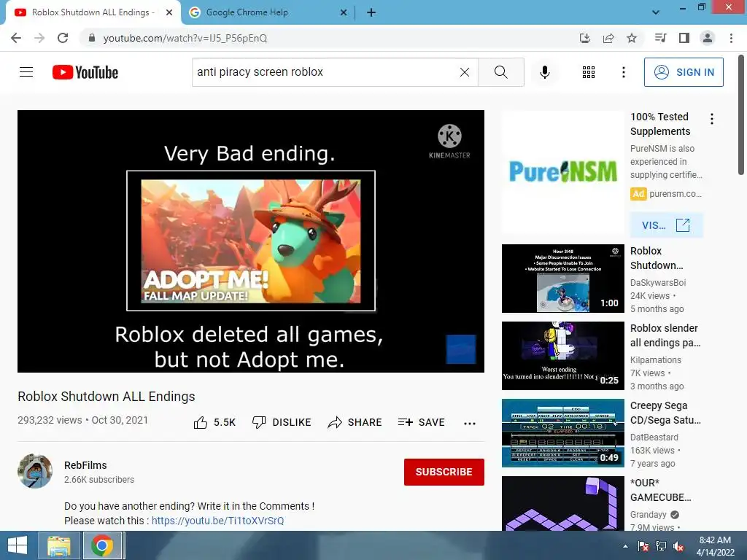Image resolution: width=747 pixels, height=560 pixels.
Task: Open Roblox Shutdown by DaSkywarsBoi title
Action: pyautogui.click(x=656, y=258)
